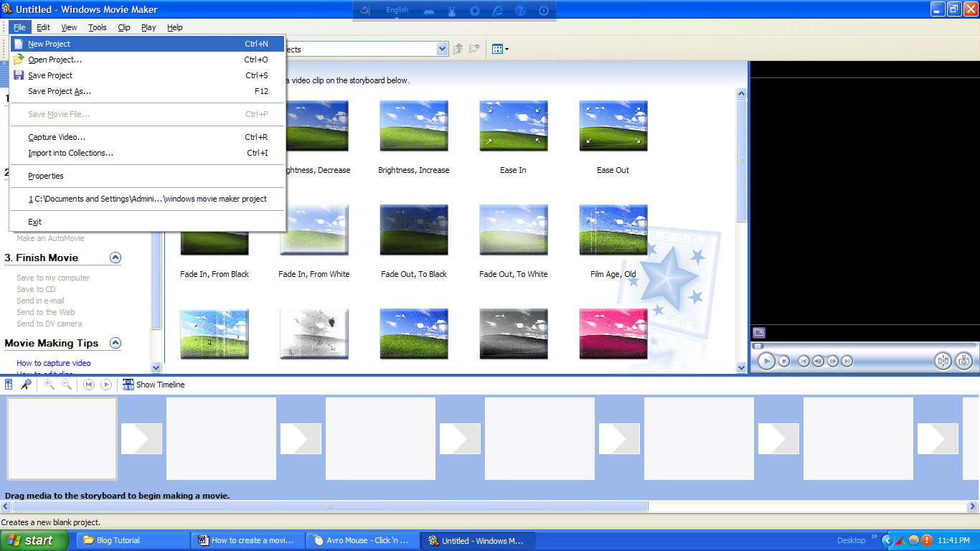The width and height of the screenshot is (980, 551).
Task: Open the Clip menu
Action: [124, 27]
